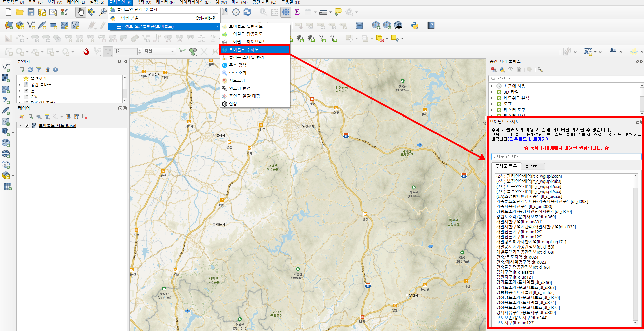
Task: Expand the 3D 타일 toolbox group
Action: tap(492, 92)
